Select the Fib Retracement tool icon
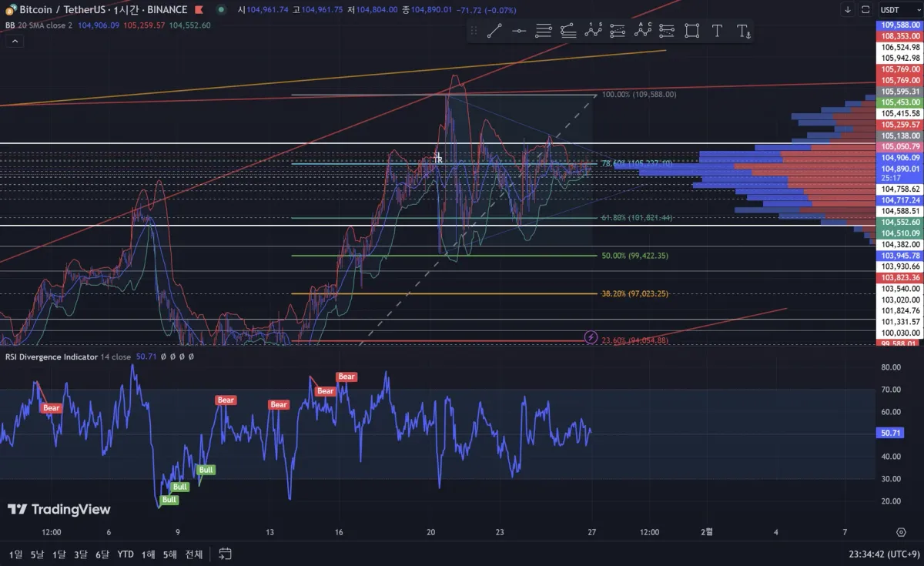The width and height of the screenshot is (924, 566). click(x=544, y=31)
